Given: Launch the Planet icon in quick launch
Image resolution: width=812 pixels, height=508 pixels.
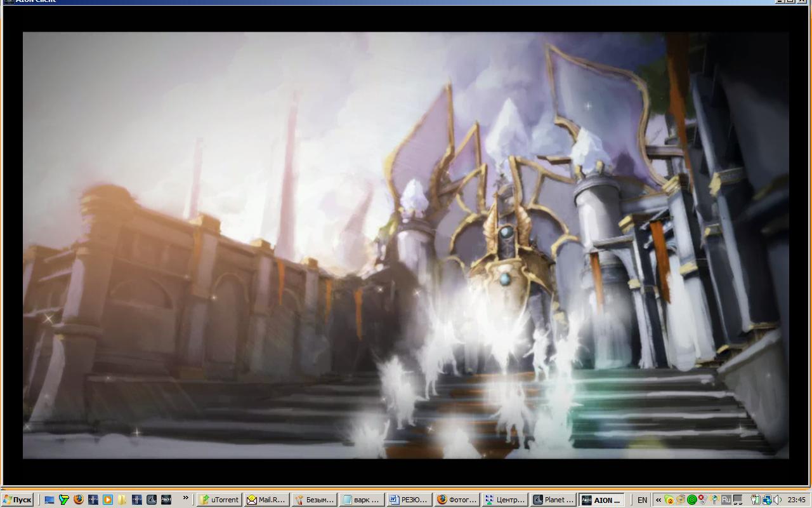Looking at the screenshot, I should coord(152,500).
